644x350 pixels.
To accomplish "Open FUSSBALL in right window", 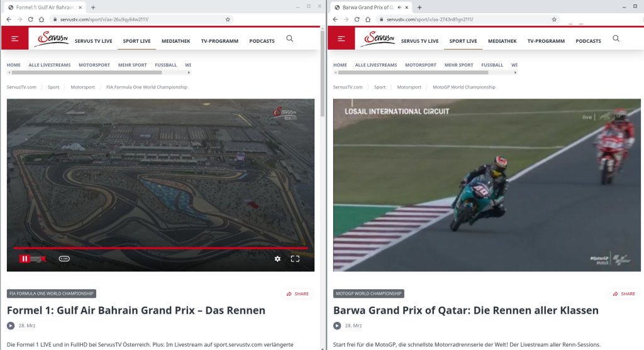I will [x=492, y=65].
